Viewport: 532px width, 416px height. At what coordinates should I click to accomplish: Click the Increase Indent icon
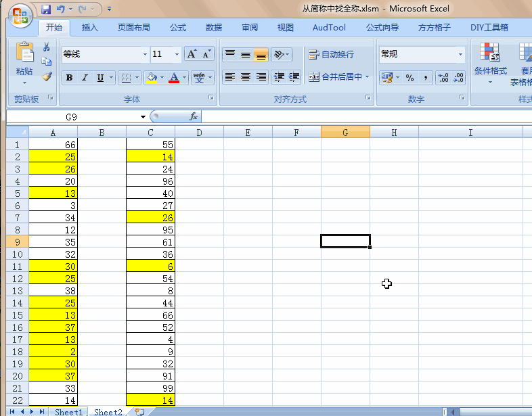point(294,77)
